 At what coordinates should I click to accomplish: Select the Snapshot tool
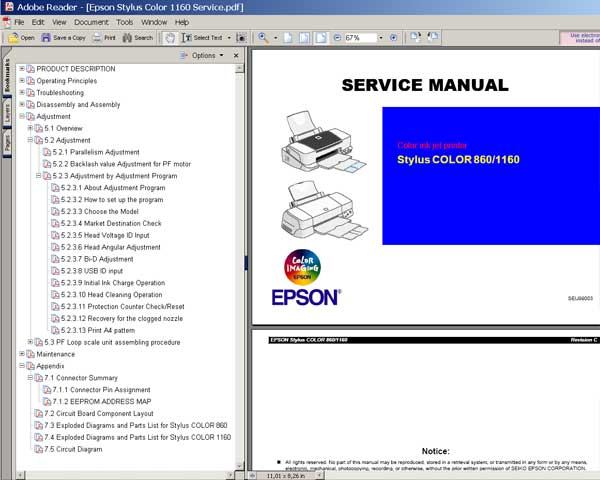pyautogui.click(x=241, y=38)
